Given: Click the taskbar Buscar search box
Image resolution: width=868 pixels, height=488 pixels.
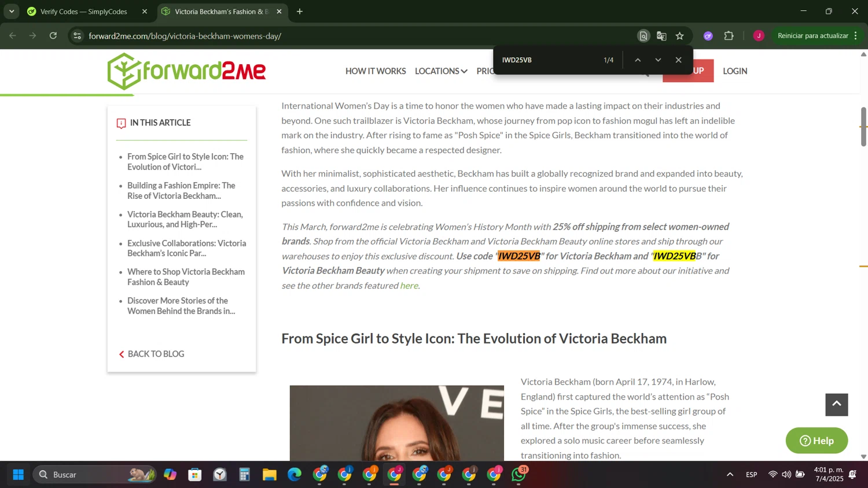Looking at the screenshot, I should click(94, 475).
